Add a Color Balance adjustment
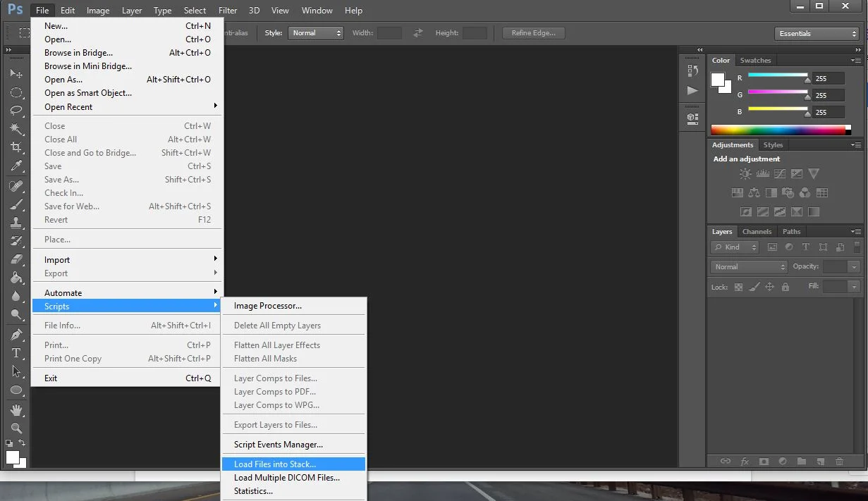The height and width of the screenshot is (501, 868). 754,192
